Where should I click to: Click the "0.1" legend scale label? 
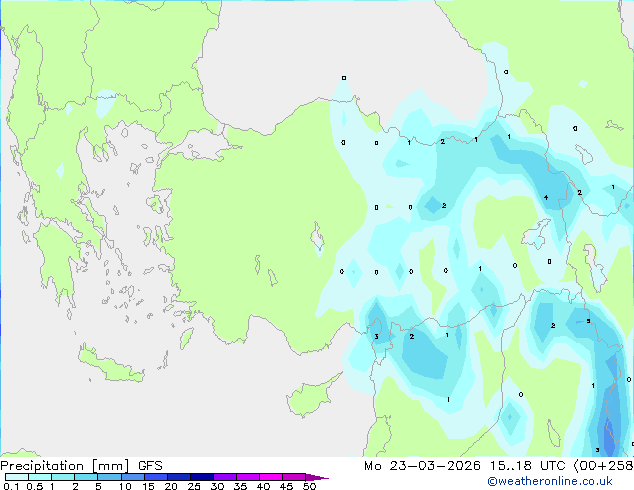pos(11,486)
